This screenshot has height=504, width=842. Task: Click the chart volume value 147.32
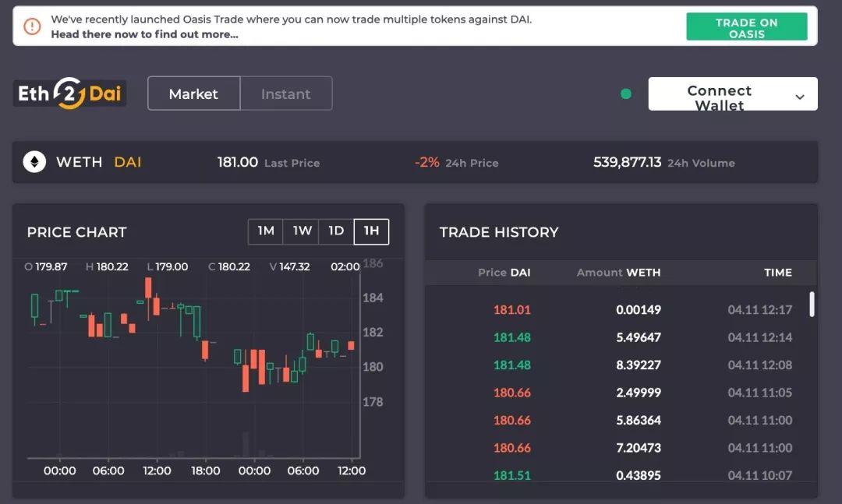click(x=294, y=266)
